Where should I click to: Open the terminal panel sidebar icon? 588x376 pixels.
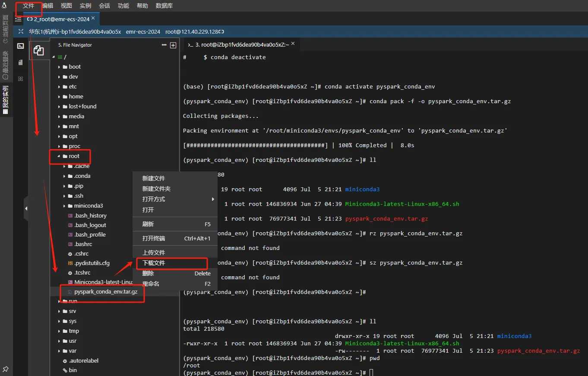[x=20, y=46]
